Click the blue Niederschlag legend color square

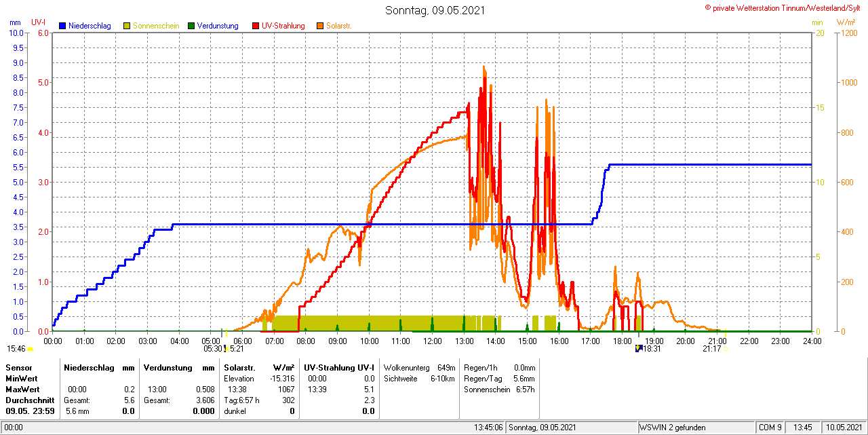tap(63, 26)
